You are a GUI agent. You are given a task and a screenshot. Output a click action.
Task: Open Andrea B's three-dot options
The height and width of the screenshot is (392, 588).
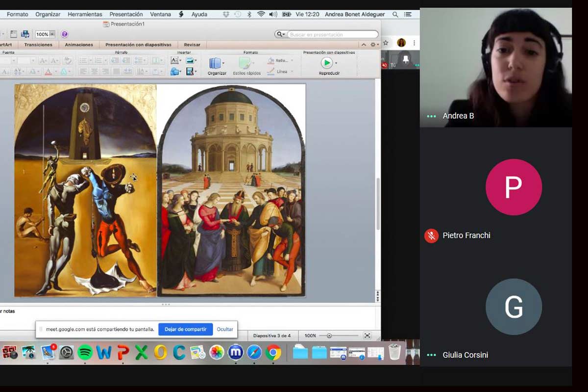coord(431,116)
